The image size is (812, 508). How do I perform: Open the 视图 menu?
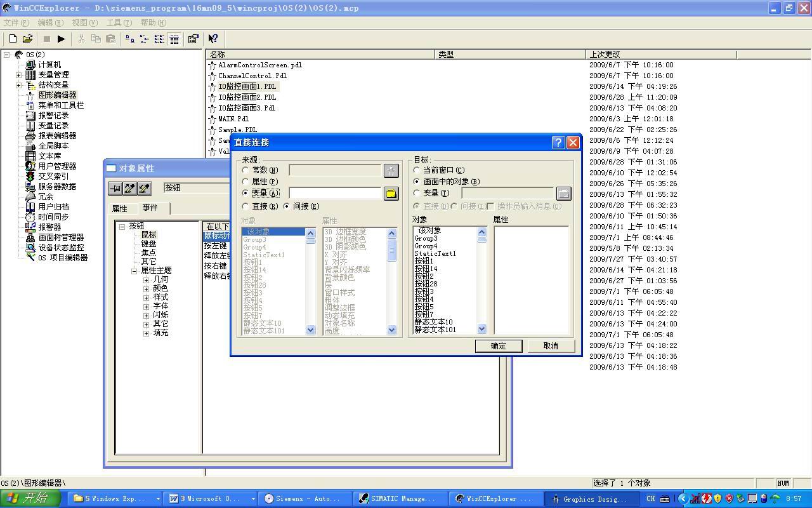[85, 23]
